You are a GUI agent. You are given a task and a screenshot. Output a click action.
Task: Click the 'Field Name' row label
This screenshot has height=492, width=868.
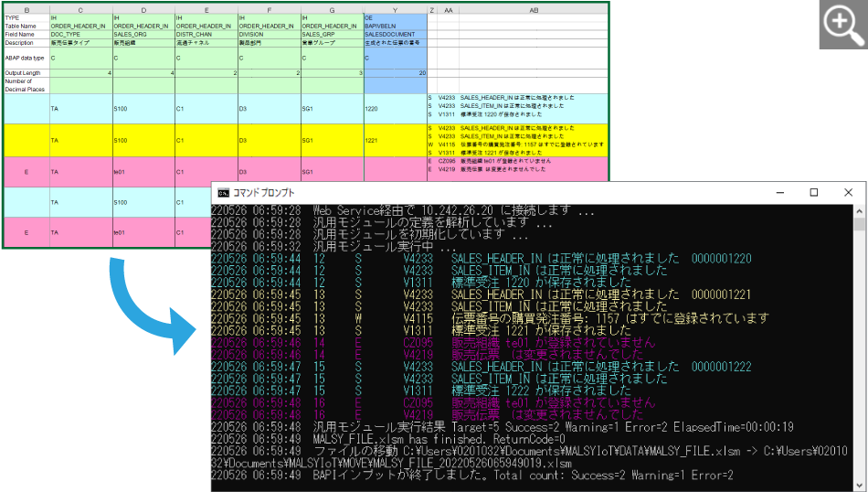pos(20,35)
